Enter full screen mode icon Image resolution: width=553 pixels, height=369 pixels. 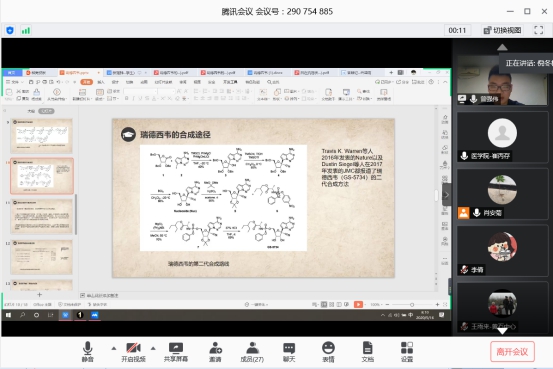(x=539, y=30)
